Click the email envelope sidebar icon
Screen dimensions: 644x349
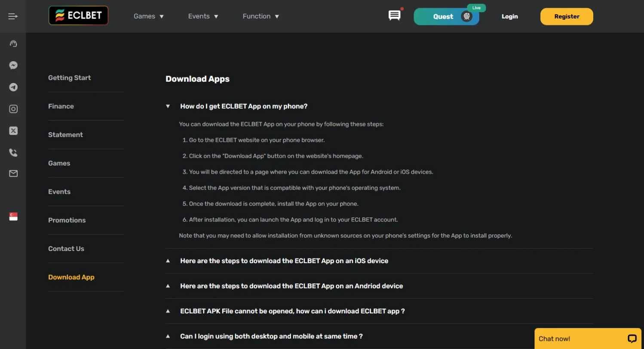pos(13,174)
